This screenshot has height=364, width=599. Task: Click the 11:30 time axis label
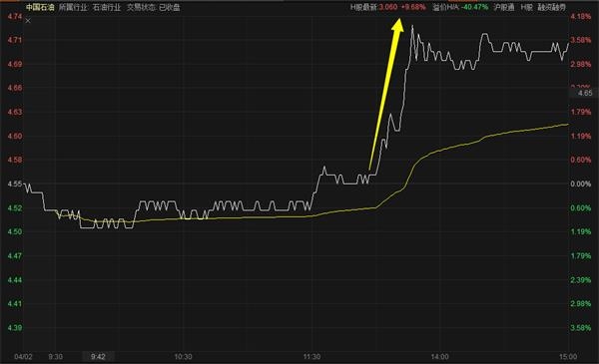click(x=311, y=357)
